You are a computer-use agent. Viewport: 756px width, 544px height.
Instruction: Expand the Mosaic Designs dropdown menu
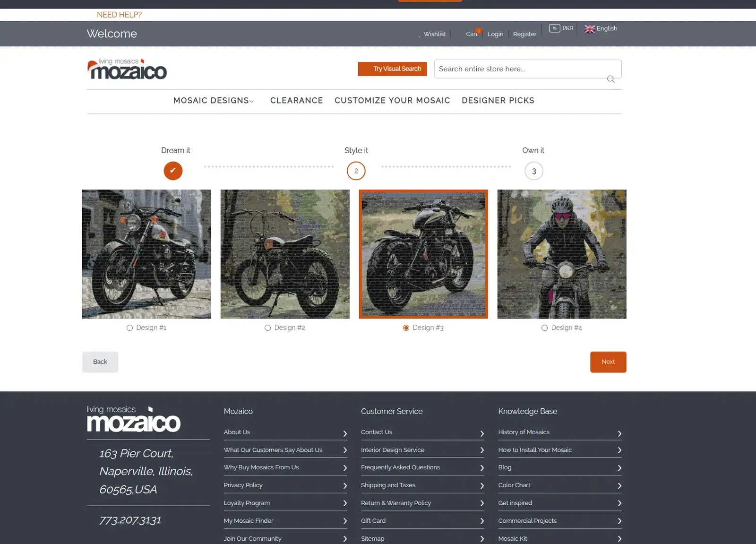coord(214,101)
